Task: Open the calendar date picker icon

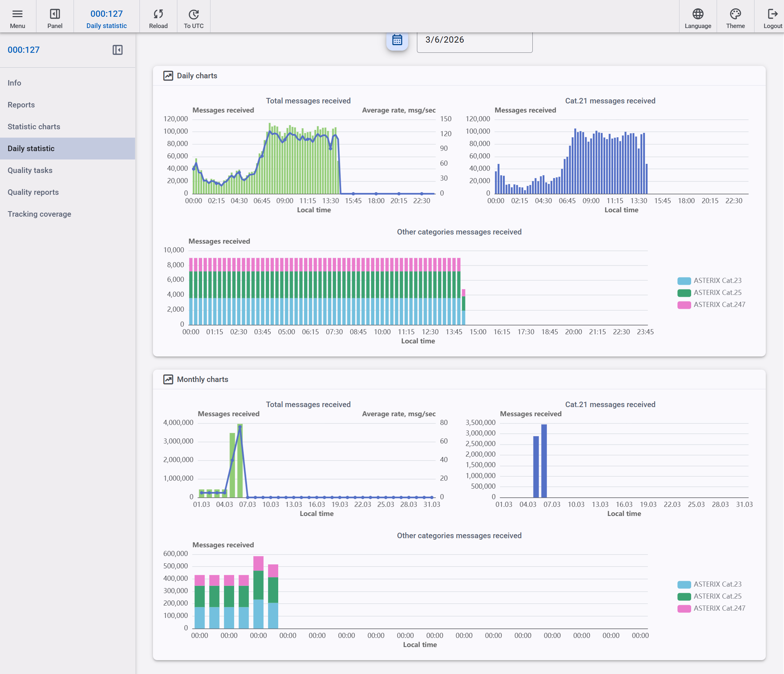Action: tap(397, 40)
